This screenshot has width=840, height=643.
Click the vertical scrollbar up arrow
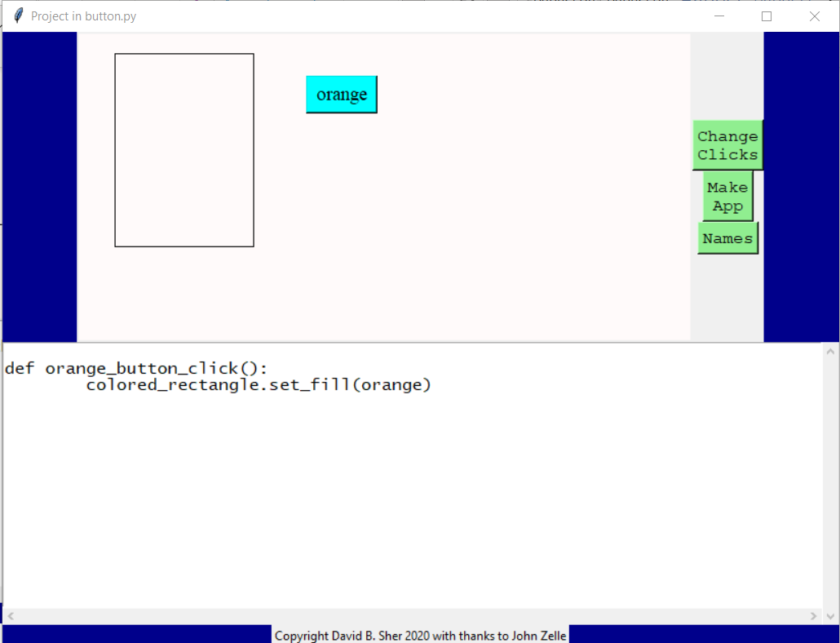pos(830,352)
